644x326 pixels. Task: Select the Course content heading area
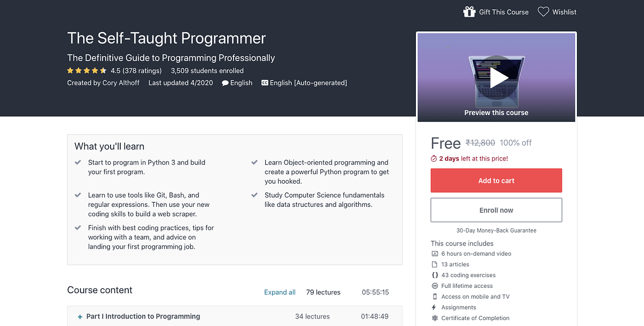pos(100,290)
